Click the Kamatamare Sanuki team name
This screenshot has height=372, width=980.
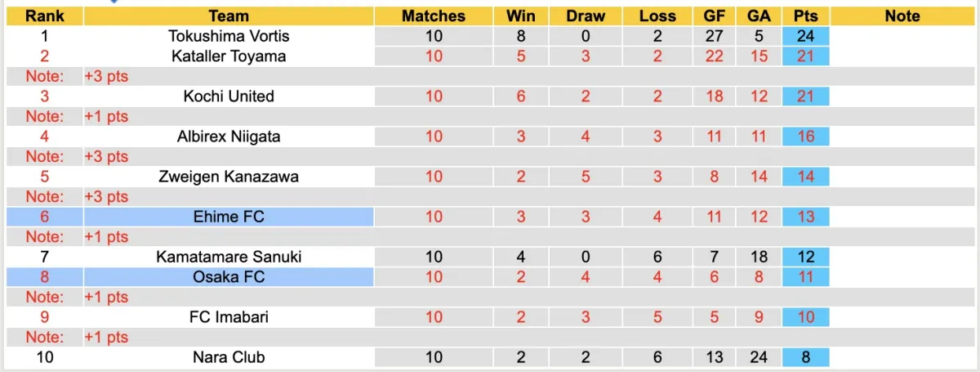pos(229,257)
